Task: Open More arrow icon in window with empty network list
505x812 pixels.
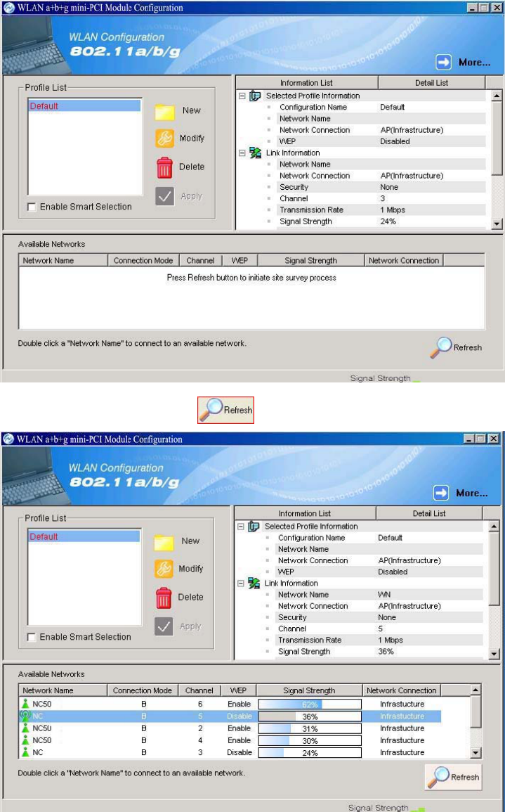Action: coord(443,63)
